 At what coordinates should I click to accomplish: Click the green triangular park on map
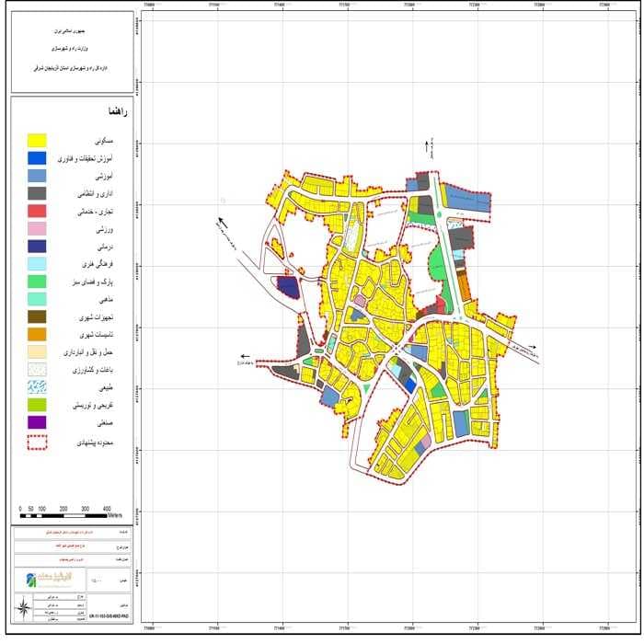[x=367, y=388]
